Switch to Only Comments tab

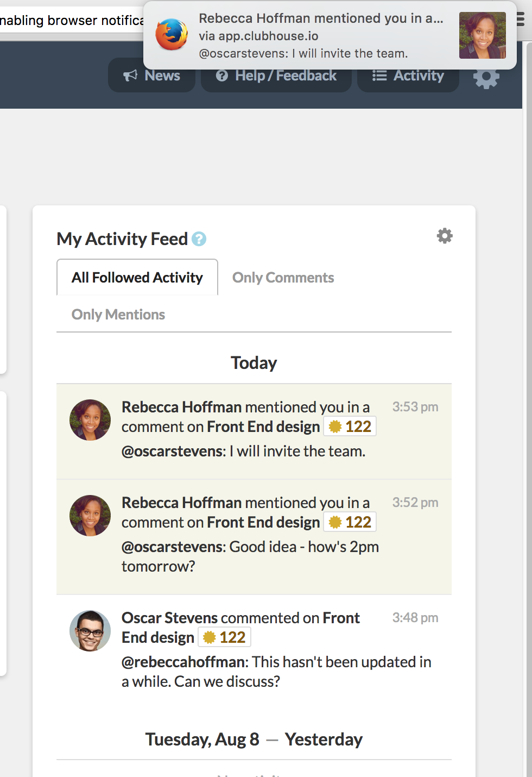(283, 278)
